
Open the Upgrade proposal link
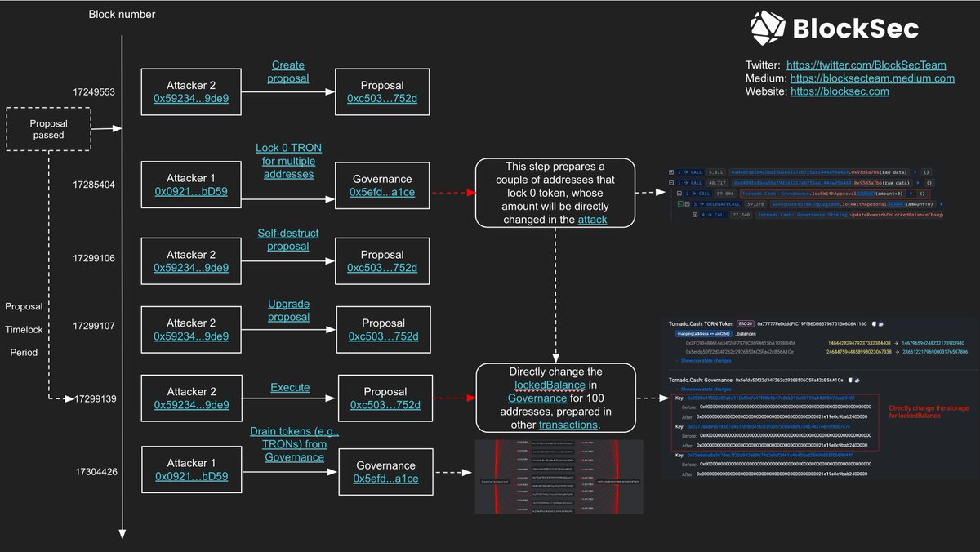pyautogui.click(x=288, y=310)
